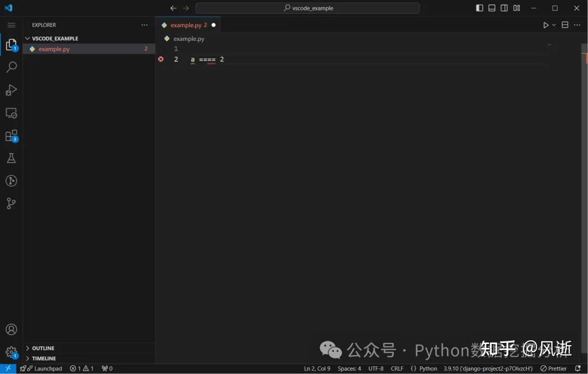
Task: Click line number 1 in the gutter
Action: 176,49
